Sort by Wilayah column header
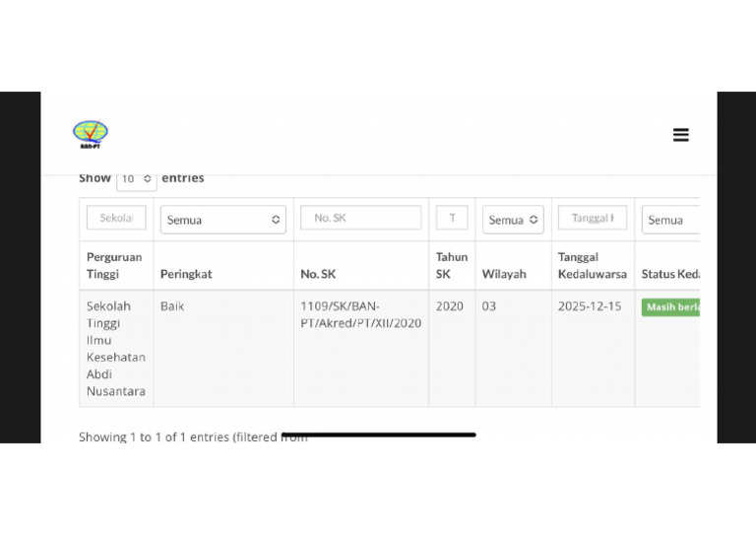 click(x=504, y=274)
